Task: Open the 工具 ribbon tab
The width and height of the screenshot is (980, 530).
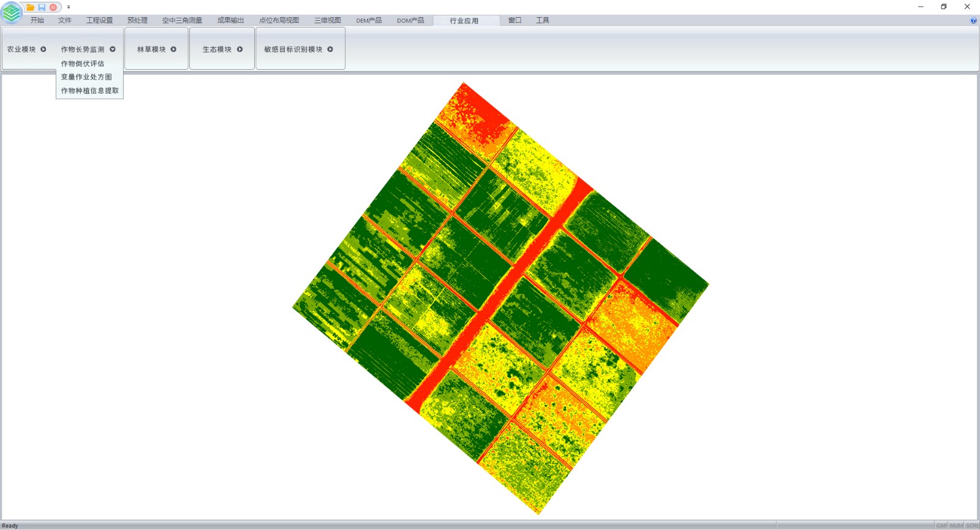Action: [542, 20]
